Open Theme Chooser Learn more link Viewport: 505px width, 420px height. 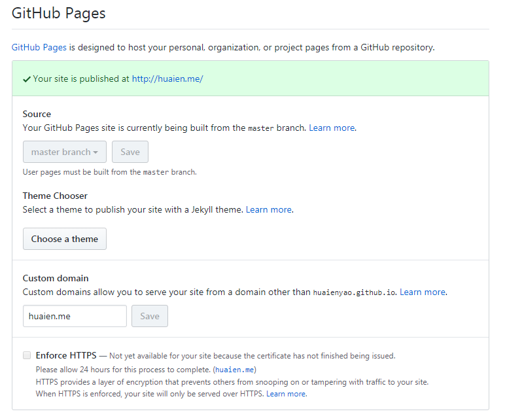(x=269, y=210)
